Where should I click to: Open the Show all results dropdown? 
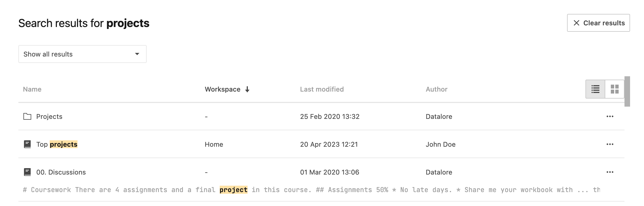click(x=82, y=54)
